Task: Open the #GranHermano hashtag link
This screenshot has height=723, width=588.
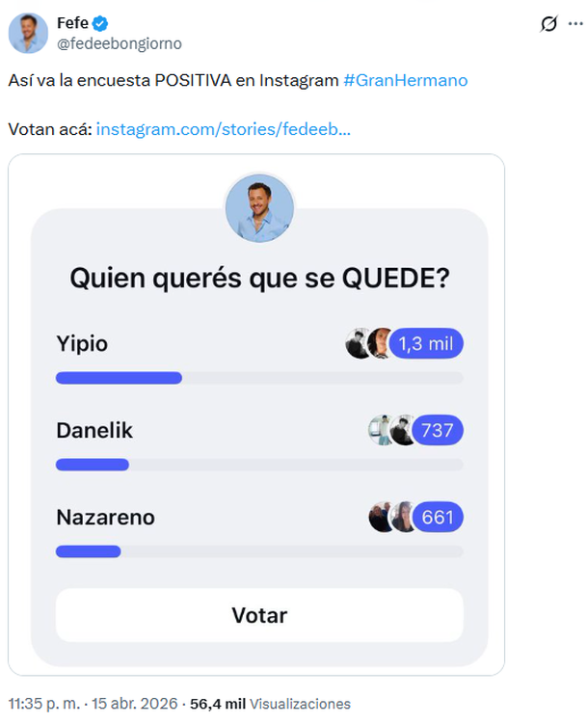Action: (405, 81)
